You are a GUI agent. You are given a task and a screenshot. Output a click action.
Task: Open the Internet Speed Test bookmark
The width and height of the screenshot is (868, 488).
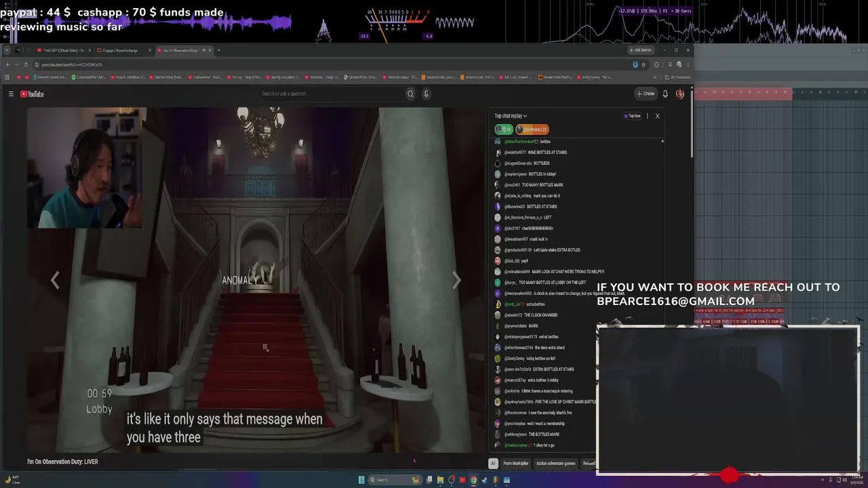click(50, 77)
